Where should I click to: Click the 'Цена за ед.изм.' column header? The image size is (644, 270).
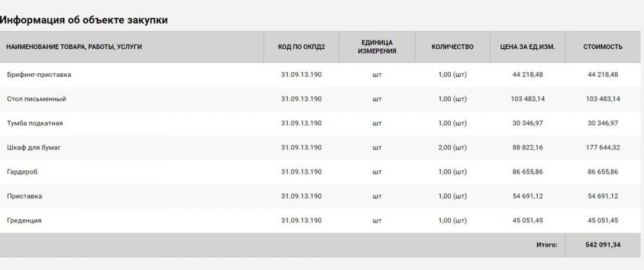[528, 47]
